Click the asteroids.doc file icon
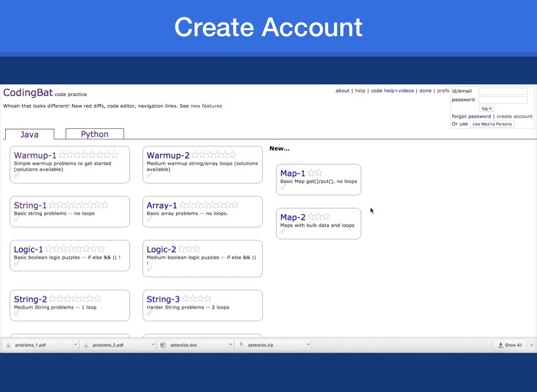The image size is (537, 392). point(163,345)
